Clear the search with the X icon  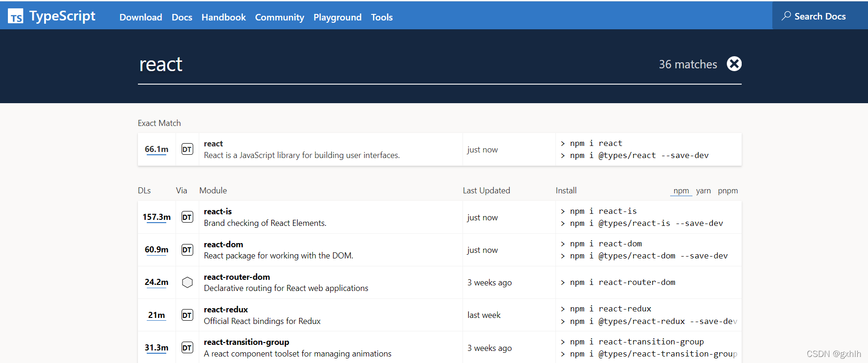coord(734,64)
